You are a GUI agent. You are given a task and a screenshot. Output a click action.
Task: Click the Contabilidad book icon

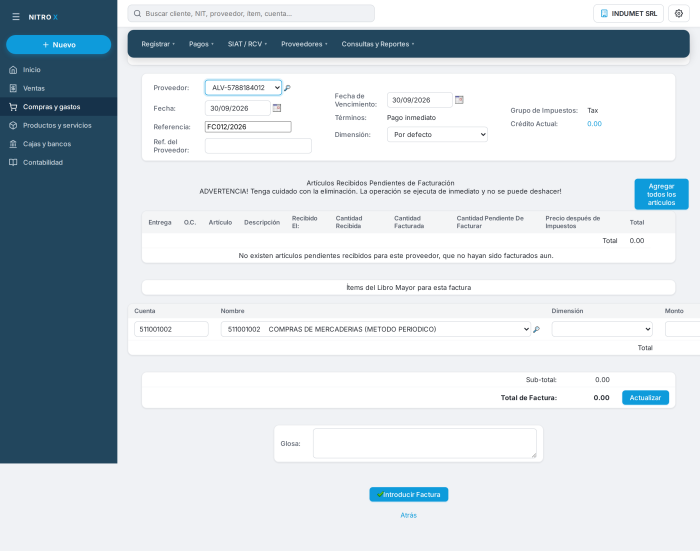(x=13, y=163)
